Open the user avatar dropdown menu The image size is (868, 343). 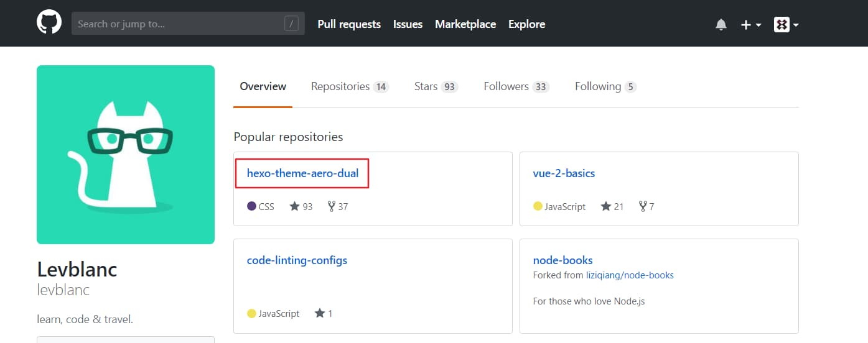point(786,24)
